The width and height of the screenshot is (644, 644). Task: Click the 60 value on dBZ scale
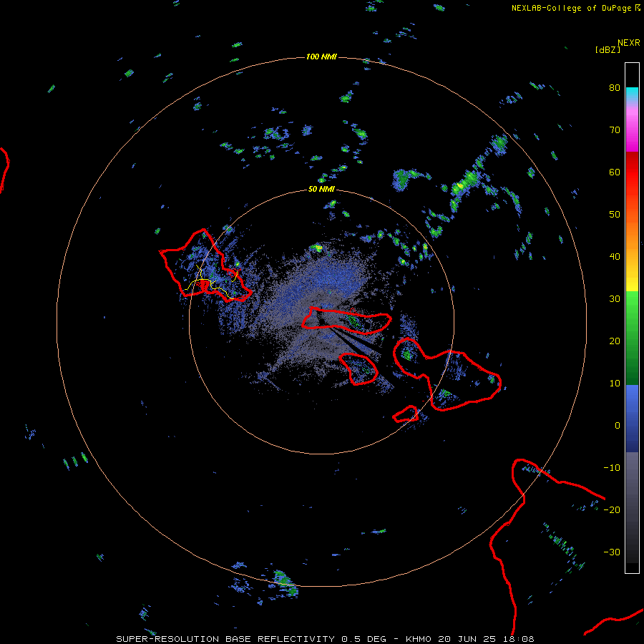[x=615, y=172]
